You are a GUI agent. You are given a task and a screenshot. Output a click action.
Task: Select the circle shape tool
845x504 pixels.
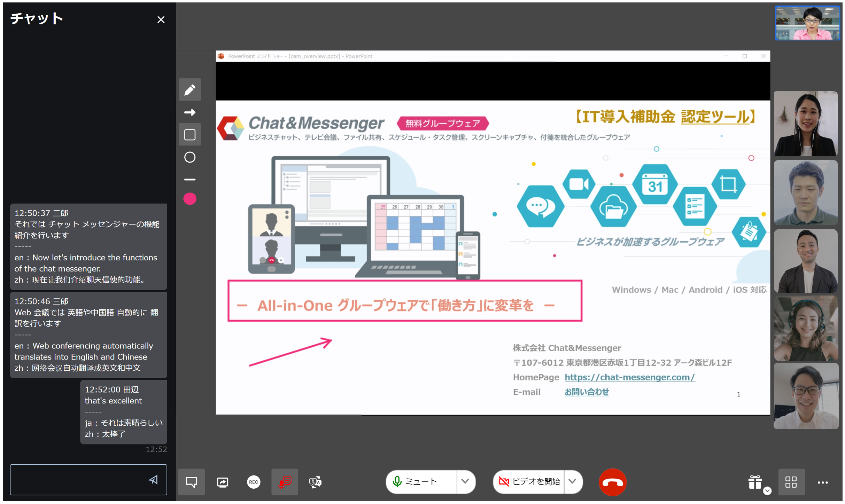pyautogui.click(x=189, y=157)
